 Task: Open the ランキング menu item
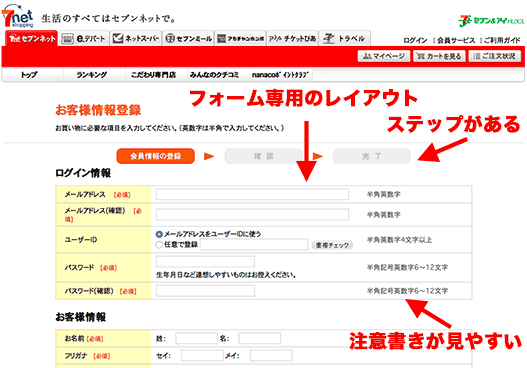[91, 75]
